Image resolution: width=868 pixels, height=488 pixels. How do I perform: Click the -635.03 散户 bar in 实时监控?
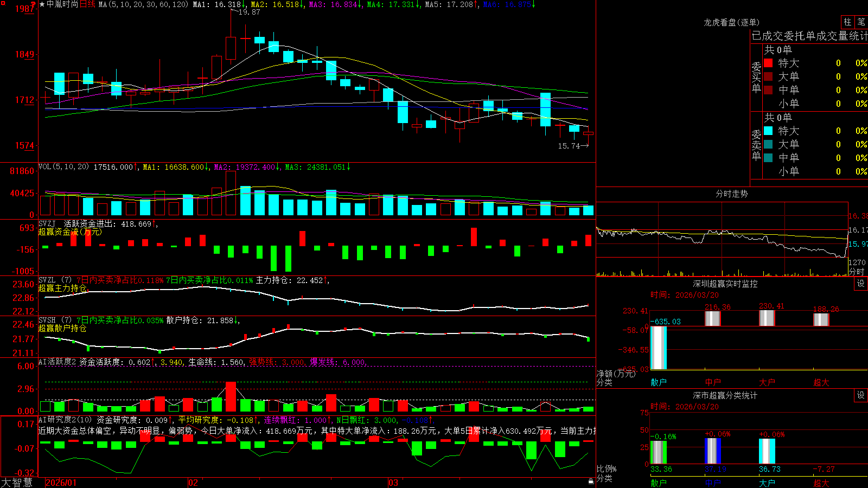coord(659,348)
